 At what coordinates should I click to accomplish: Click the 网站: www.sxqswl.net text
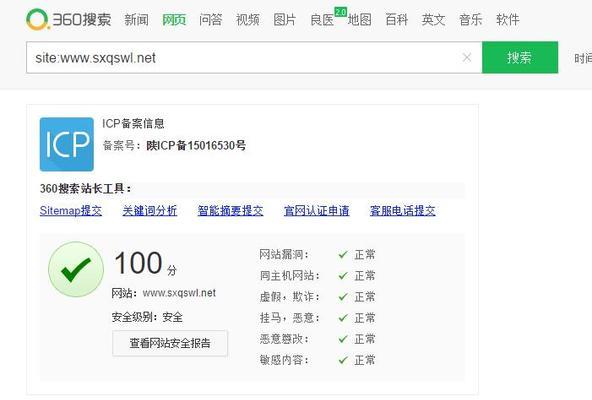[x=163, y=293]
